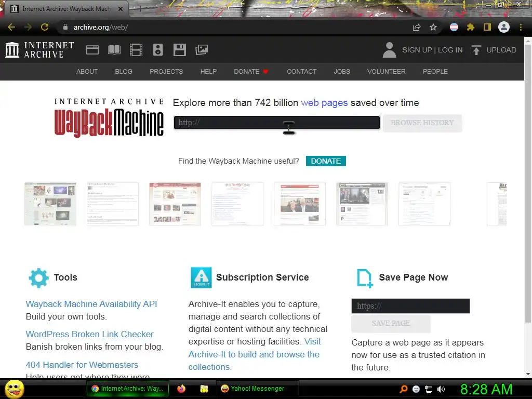Viewport: 532px width, 399px height.
Task: Open the Web archive icon in navbar
Action: point(92,50)
